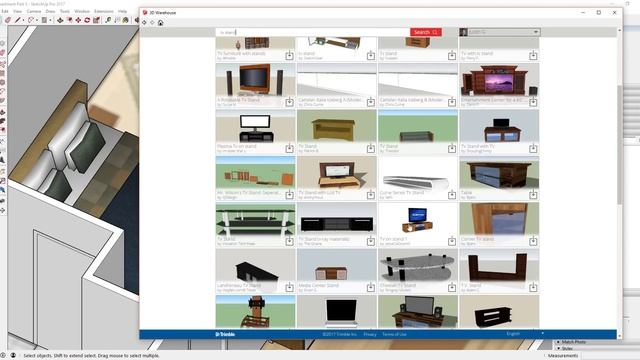The height and width of the screenshot is (360, 640).
Task: Expand the Match Photo tray panel
Action: pyautogui.click(x=573, y=342)
